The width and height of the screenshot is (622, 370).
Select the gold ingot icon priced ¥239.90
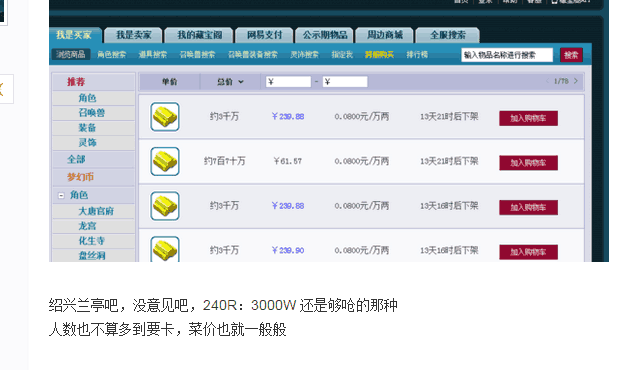pos(165,249)
